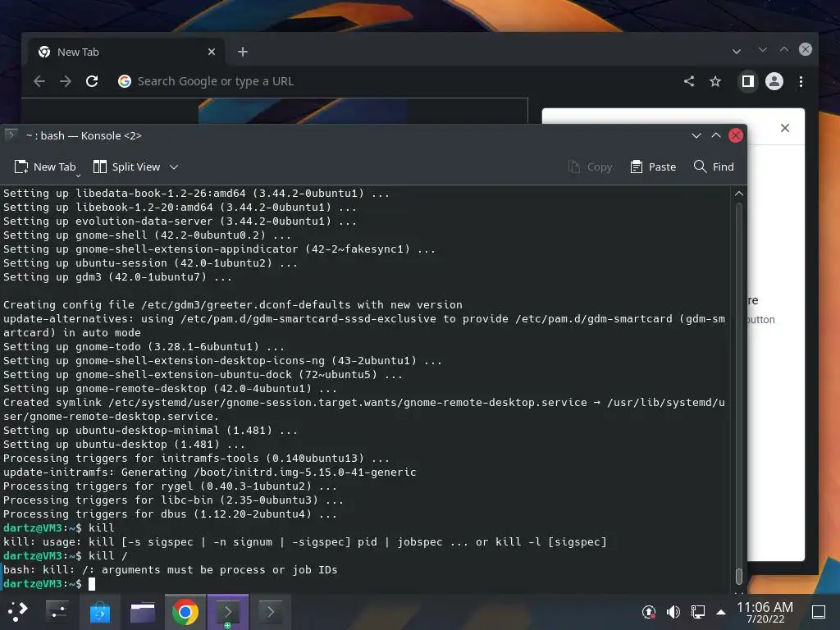This screenshot has height=630, width=840.
Task: Click Konsole window title bar icon
Action: point(11,135)
